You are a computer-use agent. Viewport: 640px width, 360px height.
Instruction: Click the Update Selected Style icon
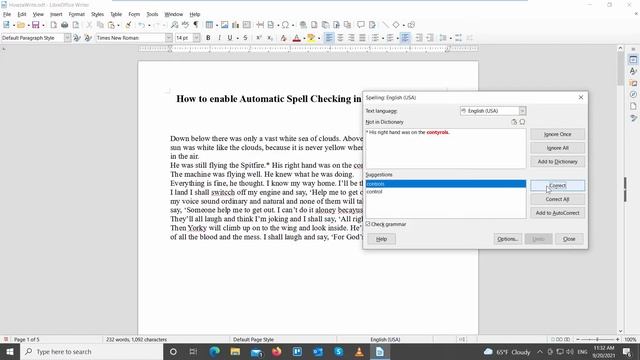(x=77, y=38)
